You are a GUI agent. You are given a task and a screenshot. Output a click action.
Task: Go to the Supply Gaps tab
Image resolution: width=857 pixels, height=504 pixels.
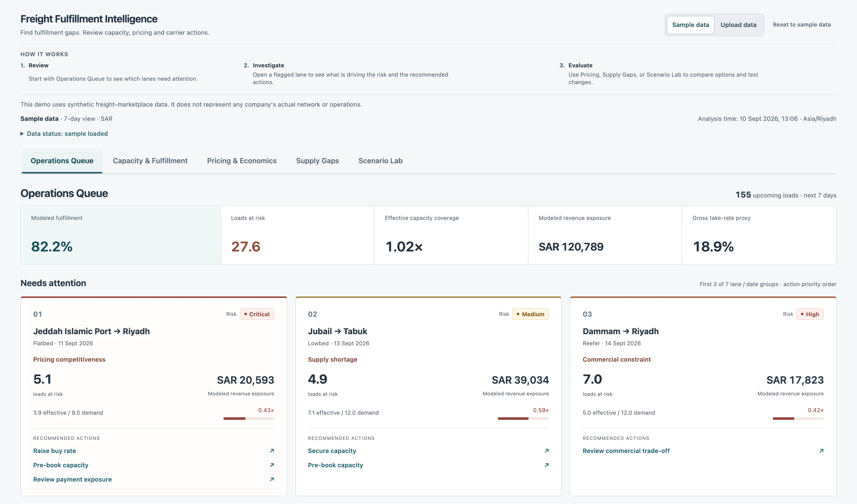pos(317,161)
